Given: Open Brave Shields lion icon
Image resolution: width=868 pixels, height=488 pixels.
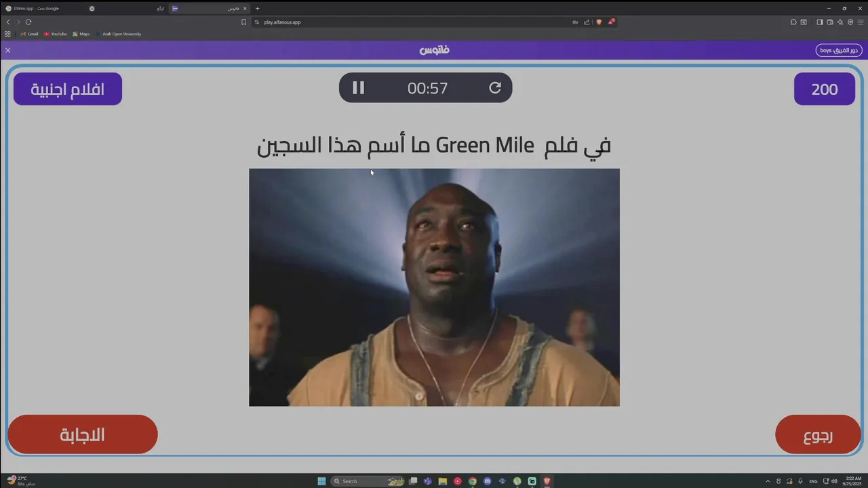Looking at the screenshot, I should (599, 22).
